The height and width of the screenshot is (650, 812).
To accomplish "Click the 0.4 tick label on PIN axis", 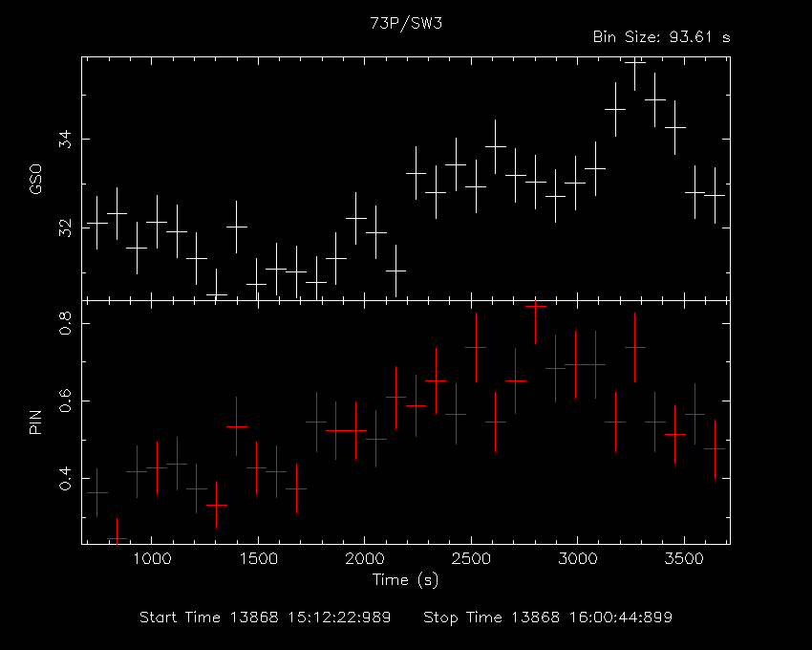I will point(65,479).
